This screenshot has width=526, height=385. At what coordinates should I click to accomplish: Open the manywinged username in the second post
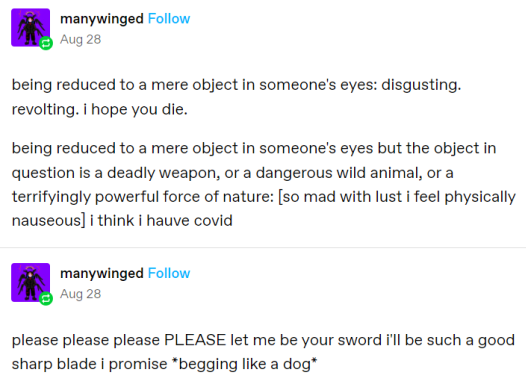pos(102,274)
